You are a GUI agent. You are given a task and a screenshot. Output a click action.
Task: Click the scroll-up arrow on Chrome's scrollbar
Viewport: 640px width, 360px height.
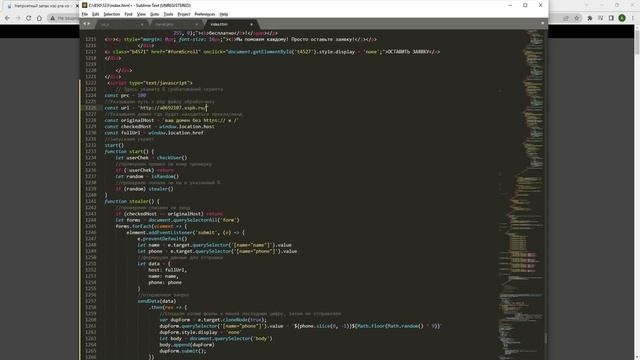637,27
